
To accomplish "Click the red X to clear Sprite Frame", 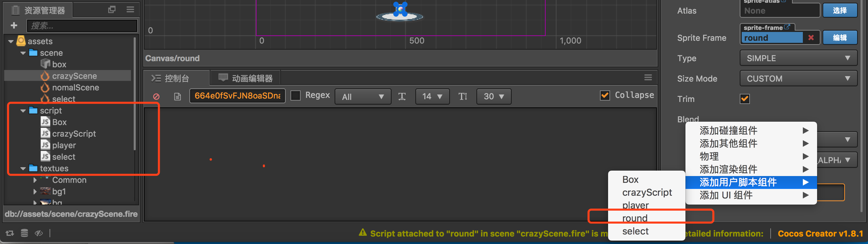I will [x=811, y=38].
